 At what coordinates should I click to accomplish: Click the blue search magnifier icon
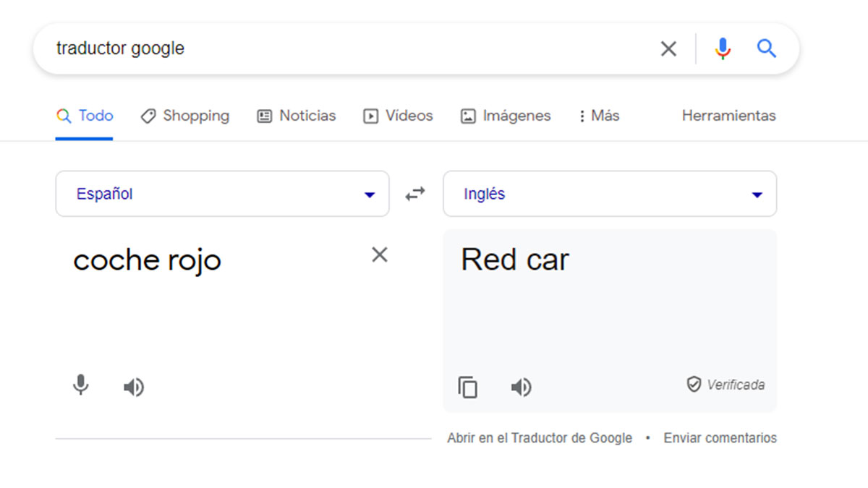click(x=766, y=49)
